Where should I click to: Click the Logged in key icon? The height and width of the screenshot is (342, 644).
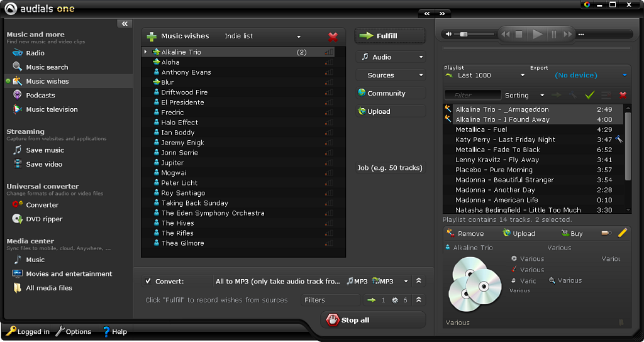point(11,331)
